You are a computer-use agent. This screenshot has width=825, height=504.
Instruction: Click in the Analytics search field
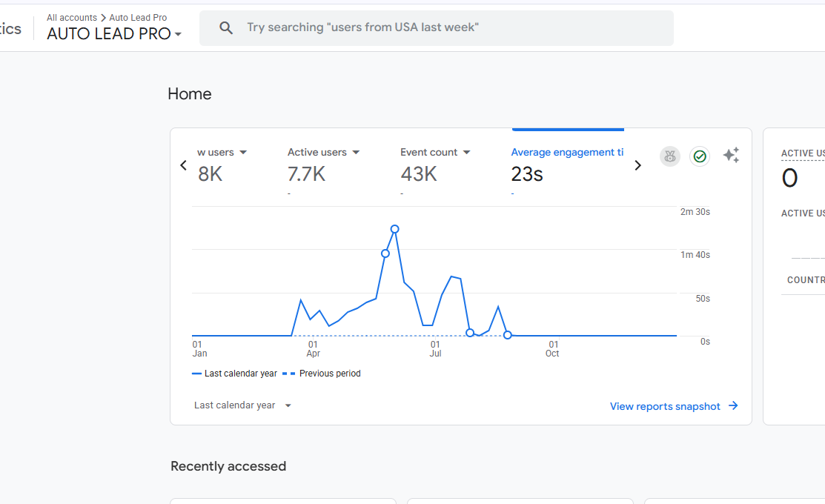coord(436,28)
